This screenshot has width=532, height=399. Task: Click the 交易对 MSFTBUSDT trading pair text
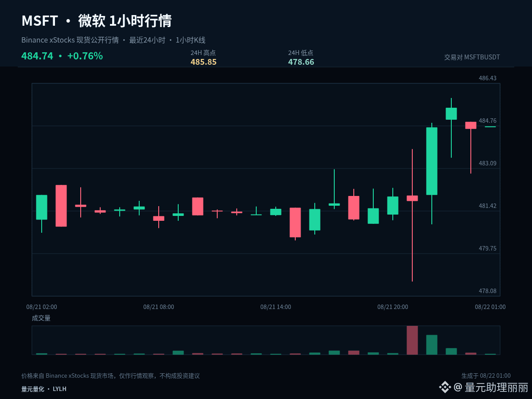[x=472, y=57]
